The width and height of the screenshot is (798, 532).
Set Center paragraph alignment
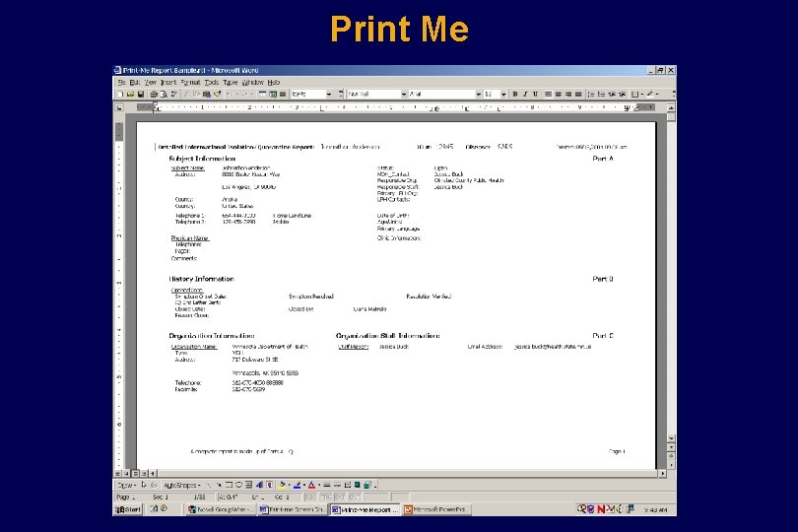559,95
